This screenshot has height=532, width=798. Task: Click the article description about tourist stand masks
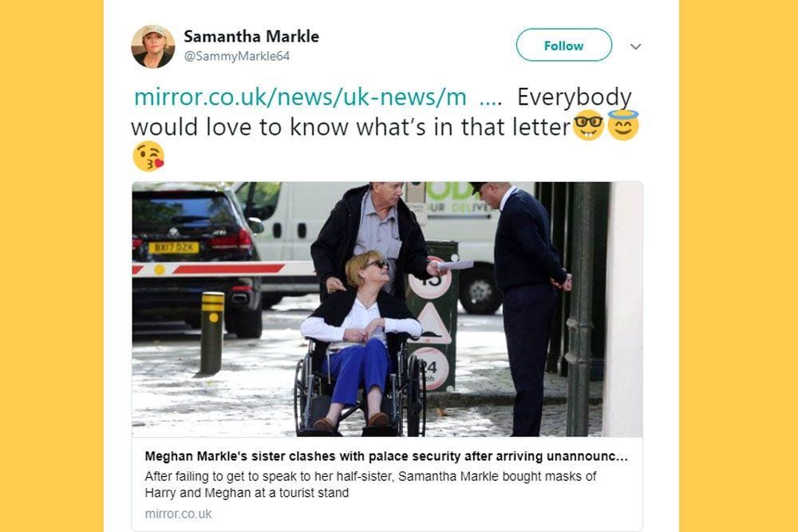click(x=370, y=484)
